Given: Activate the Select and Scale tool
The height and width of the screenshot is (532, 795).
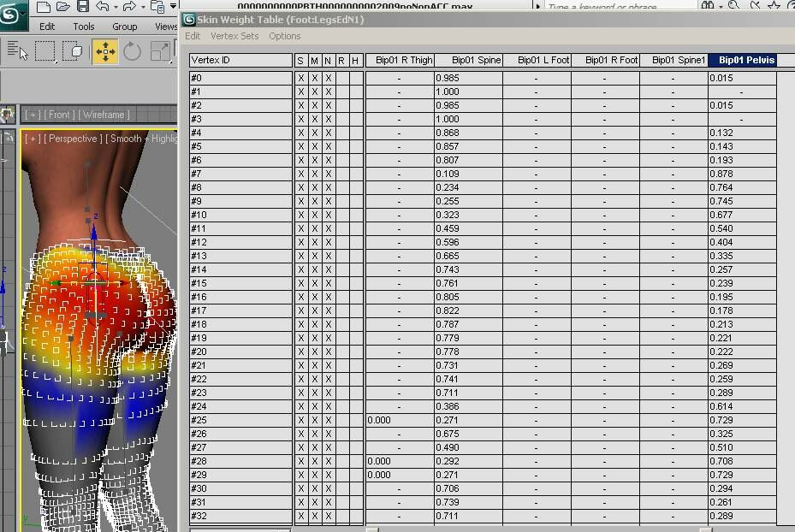Looking at the screenshot, I should click(x=160, y=51).
